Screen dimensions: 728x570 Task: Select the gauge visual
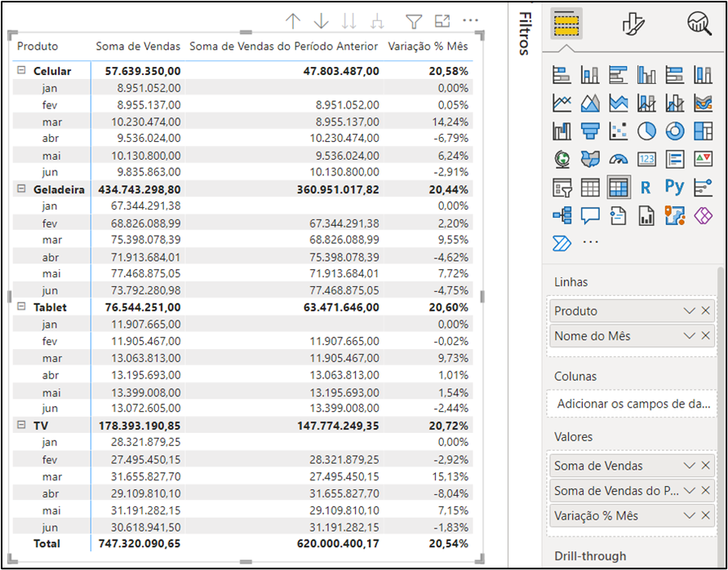(x=619, y=160)
